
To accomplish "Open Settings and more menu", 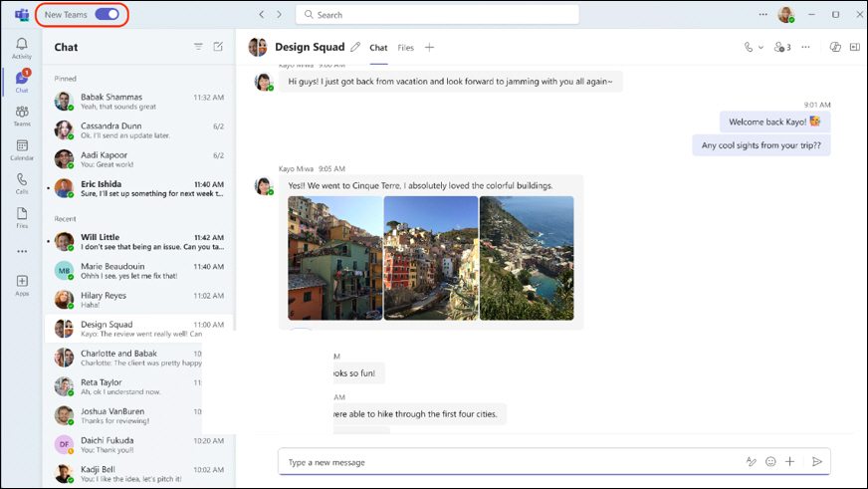I will [x=762, y=14].
